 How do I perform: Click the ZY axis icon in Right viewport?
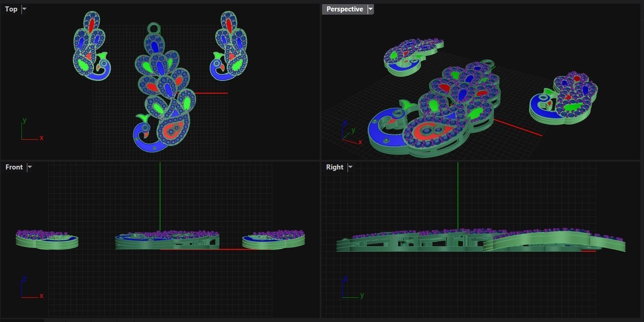[353, 288]
